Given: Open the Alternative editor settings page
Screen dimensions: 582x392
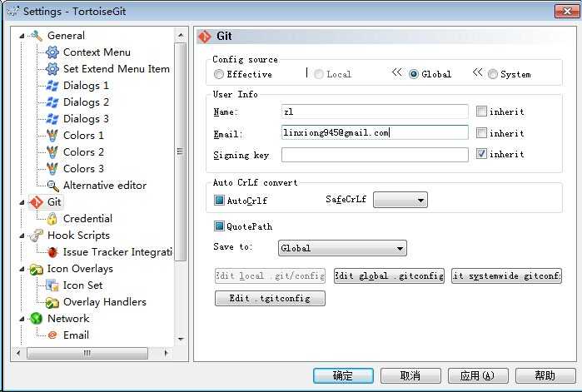Looking at the screenshot, I should tap(105, 186).
